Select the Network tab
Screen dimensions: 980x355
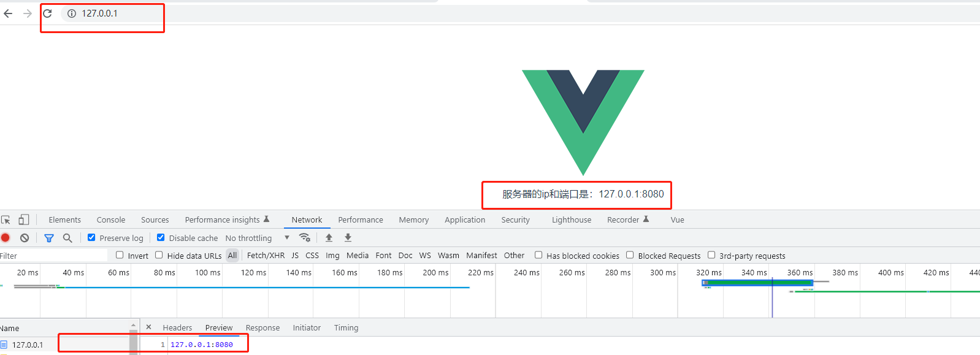(x=307, y=220)
